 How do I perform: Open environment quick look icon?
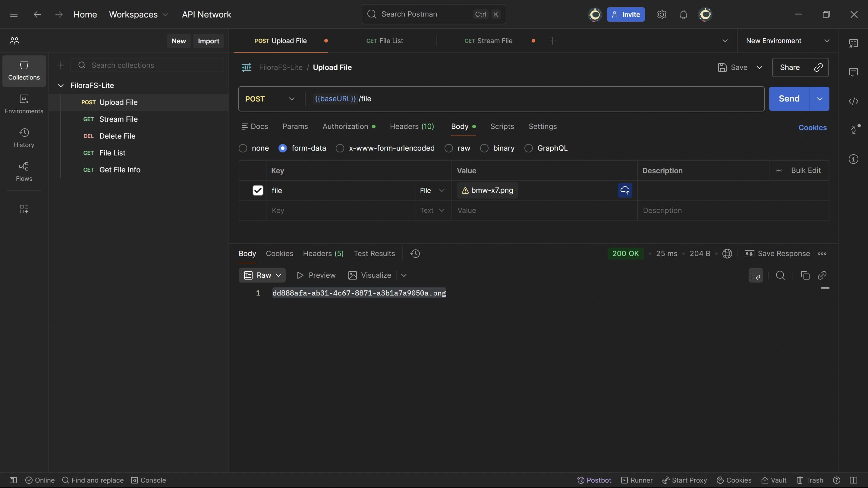(853, 43)
